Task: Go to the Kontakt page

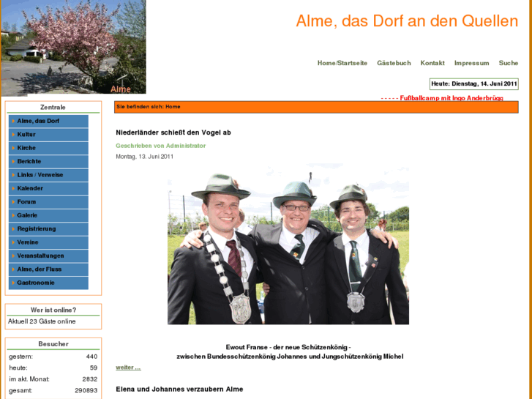Action: point(432,63)
